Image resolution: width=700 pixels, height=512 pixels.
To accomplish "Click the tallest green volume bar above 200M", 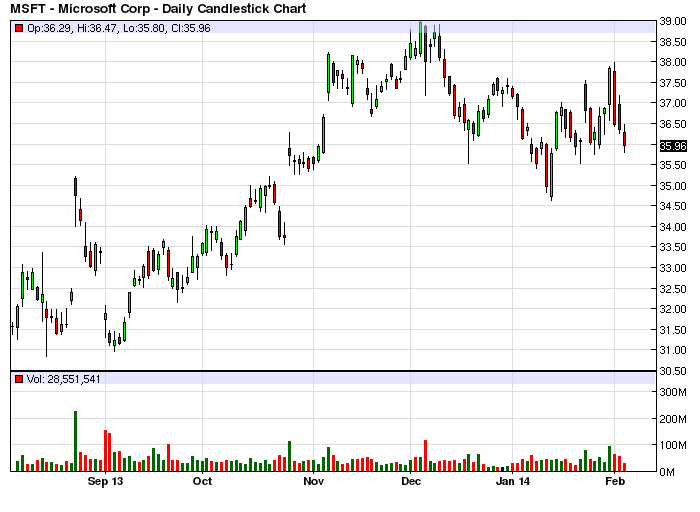I will [75, 441].
